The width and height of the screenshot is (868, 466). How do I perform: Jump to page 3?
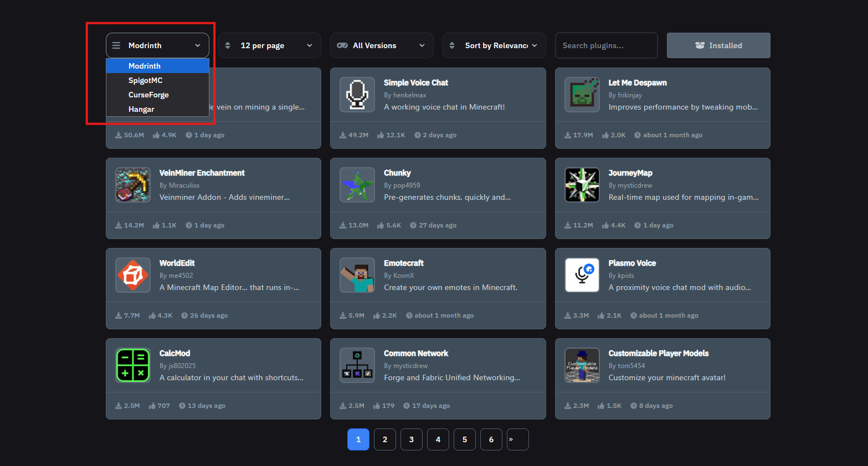point(412,439)
